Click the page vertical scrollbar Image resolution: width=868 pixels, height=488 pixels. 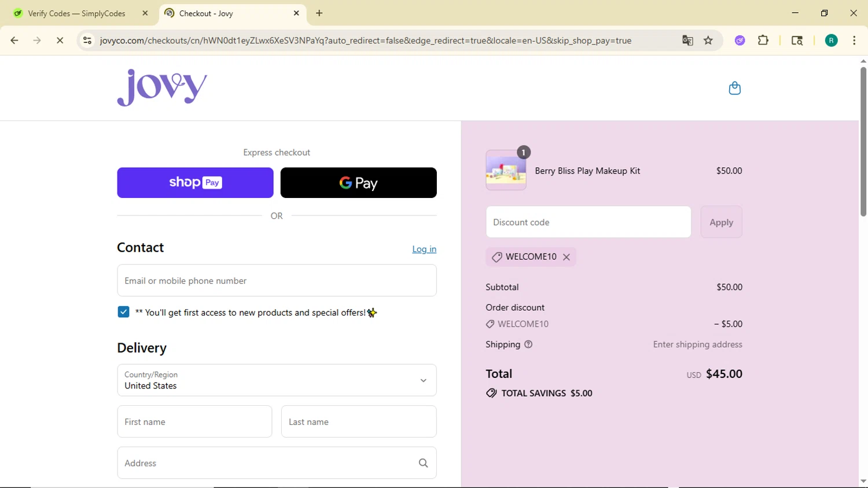863,142
